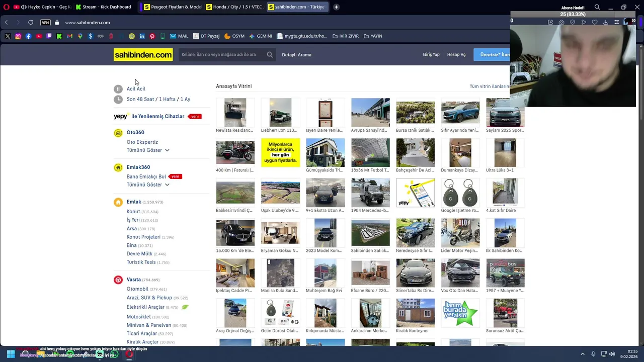Open the Arazi, SUV & Pickup category
Screen dimensions: 644x362
tap(149, 298)
